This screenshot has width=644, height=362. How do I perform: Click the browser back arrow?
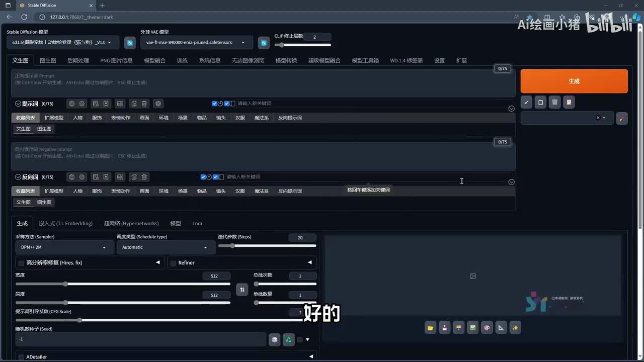click(x=10, y=17)
